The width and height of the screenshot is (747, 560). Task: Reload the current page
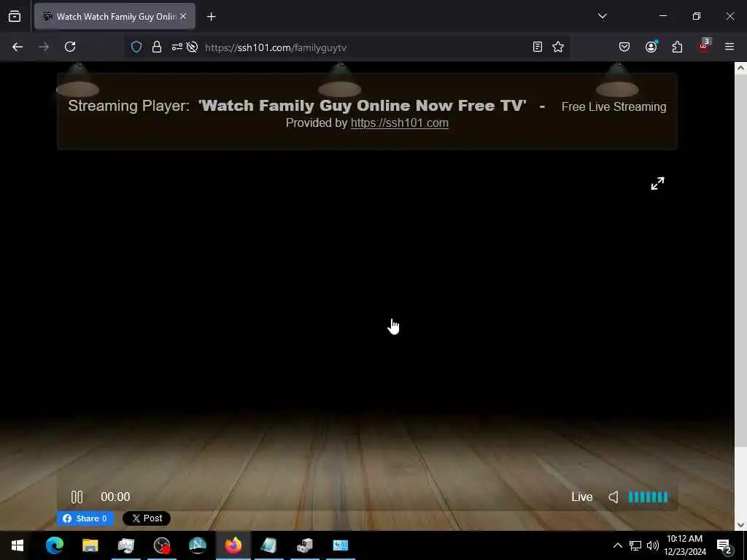click(x=70, y=47)
